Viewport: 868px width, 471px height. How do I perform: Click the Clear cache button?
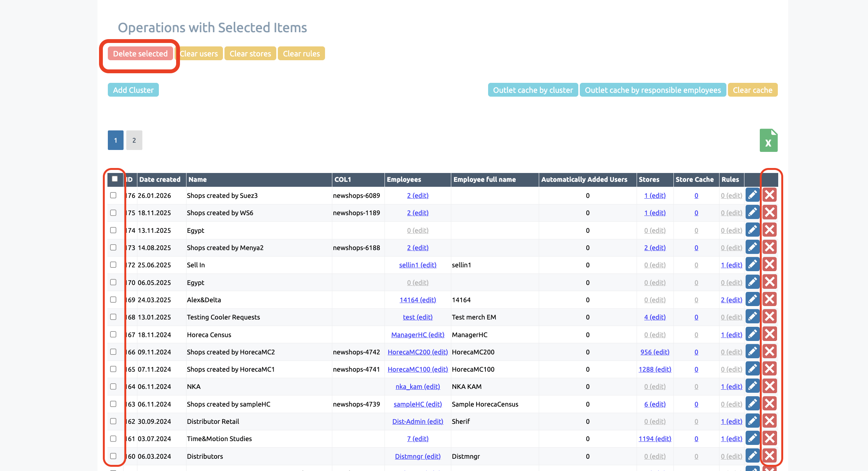(752, 90)
